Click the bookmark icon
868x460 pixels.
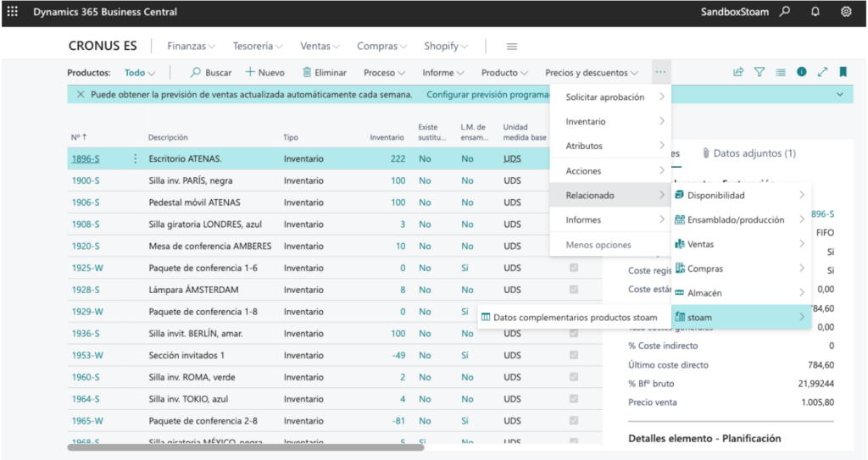click(x=843, y=72)
